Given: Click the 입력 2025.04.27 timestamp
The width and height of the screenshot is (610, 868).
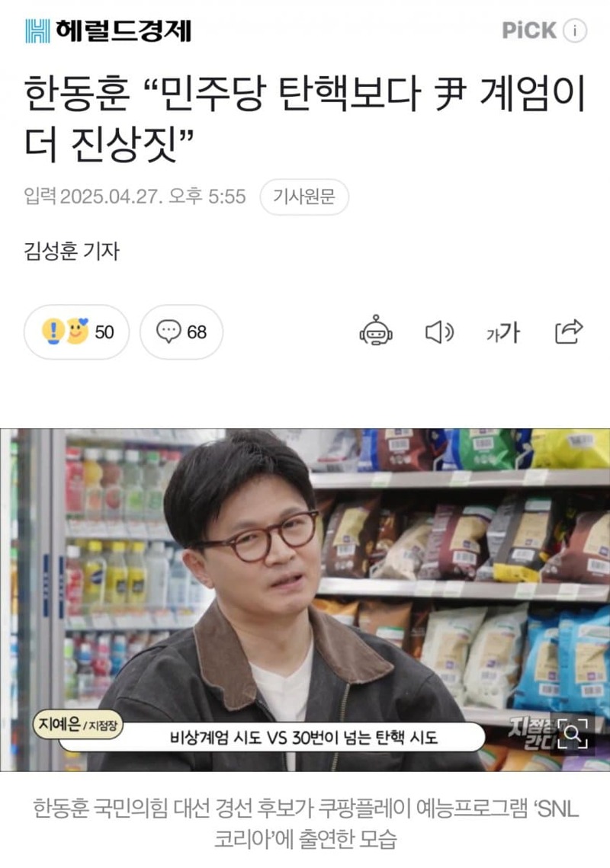Looking at the screenshot, I should pyautogui.click(x=135, y=197).
